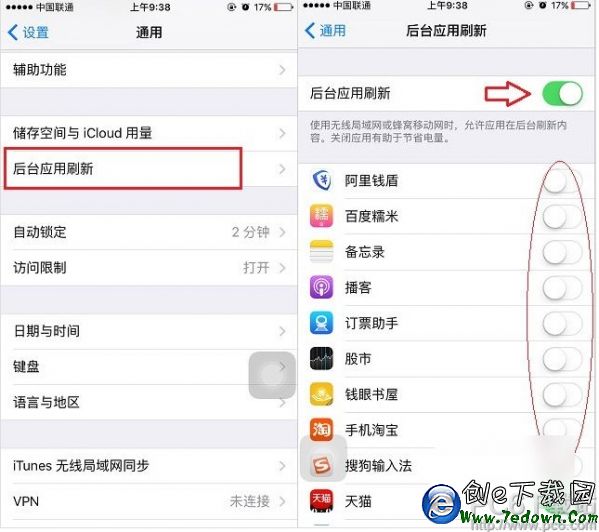
Task: Open 访问限制 showing 打开
Action: pos(149,267)
